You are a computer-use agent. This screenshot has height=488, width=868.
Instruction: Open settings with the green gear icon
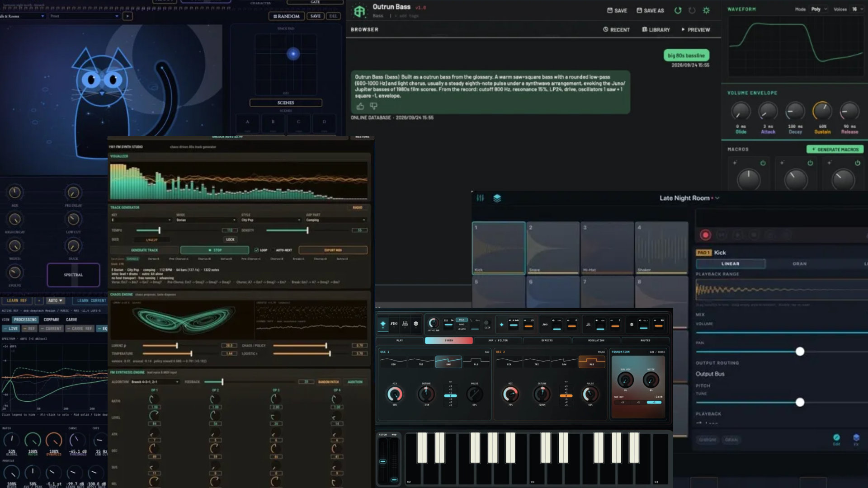[x=706, y=10]
